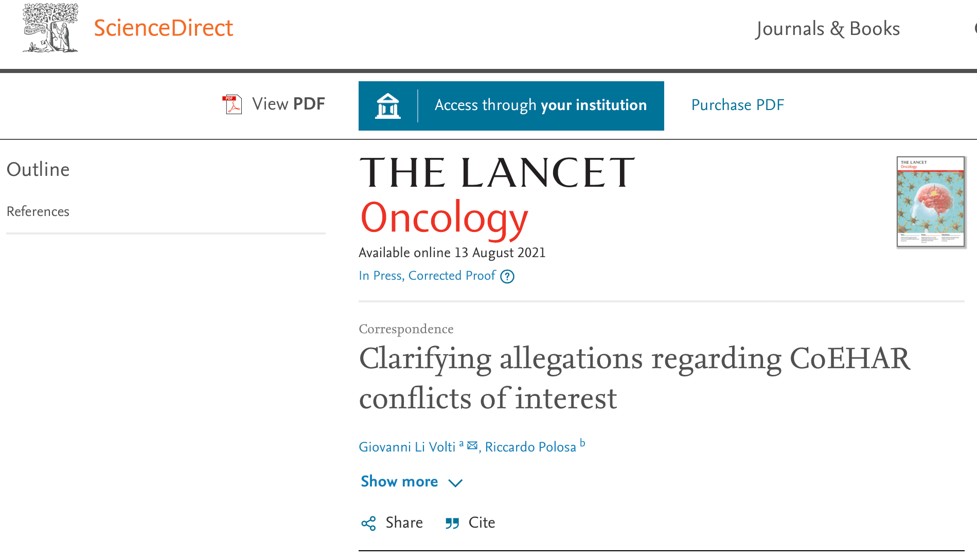Open Journals & Books menu

827,29
